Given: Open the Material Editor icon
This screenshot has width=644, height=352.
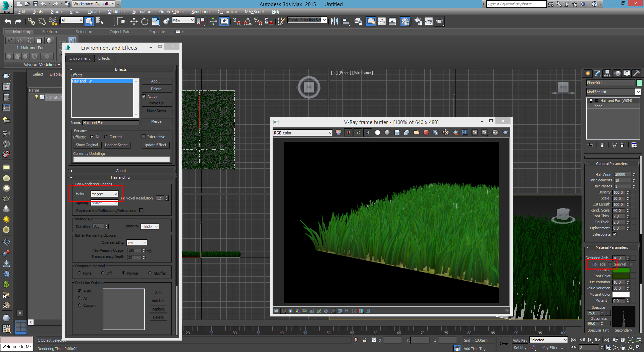Looking at the screenshot, I should (x=405, y=22).
